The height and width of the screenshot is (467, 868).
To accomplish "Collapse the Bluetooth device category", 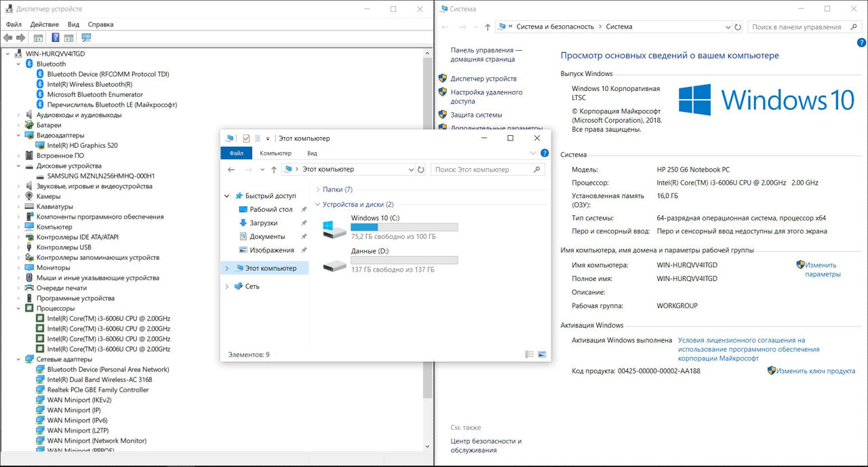I will coord(18,64).
